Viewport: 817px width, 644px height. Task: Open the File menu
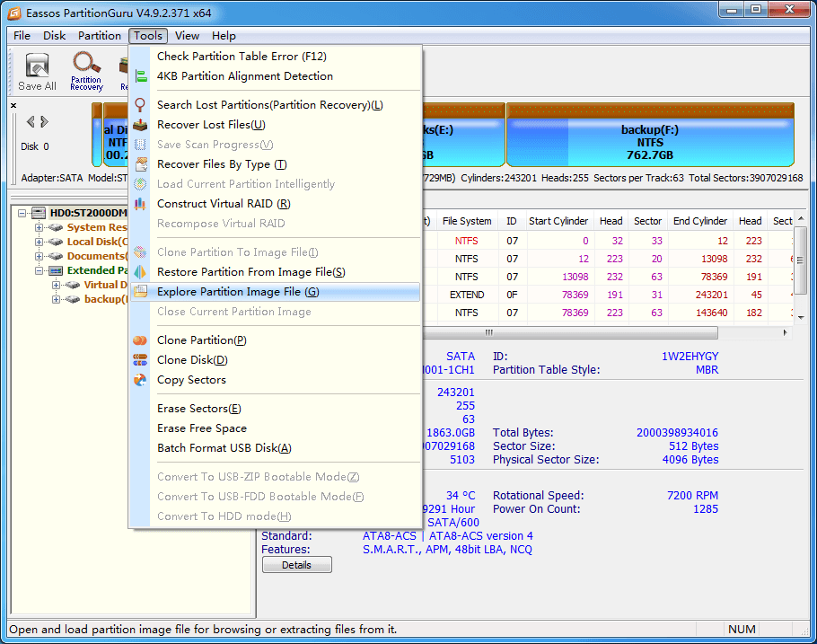tap(22, 35)
